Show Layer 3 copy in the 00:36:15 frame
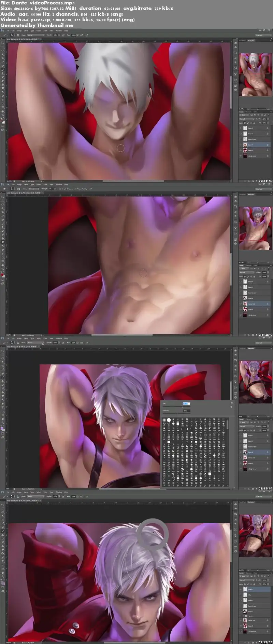 [x=241, y=139]
